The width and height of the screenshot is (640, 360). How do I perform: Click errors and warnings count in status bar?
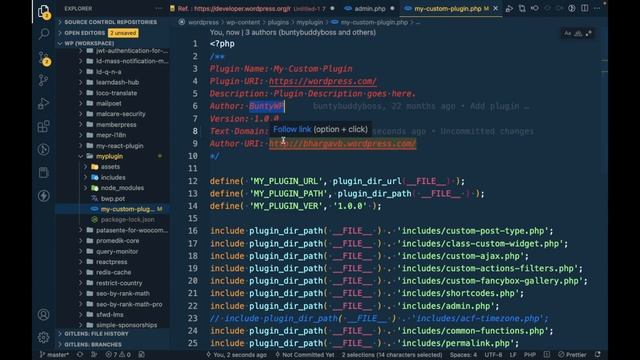click(118, 355)
